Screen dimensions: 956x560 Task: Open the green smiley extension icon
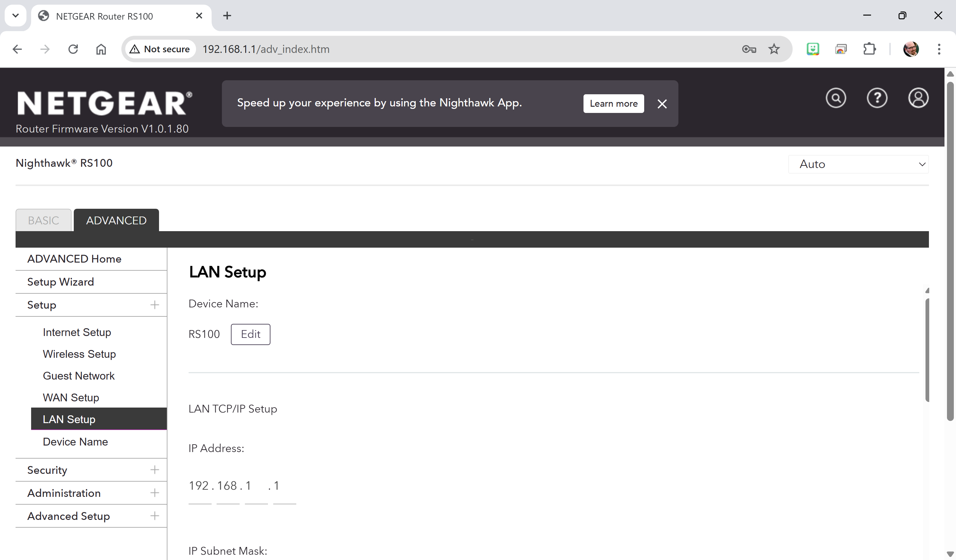coord(813,49)
